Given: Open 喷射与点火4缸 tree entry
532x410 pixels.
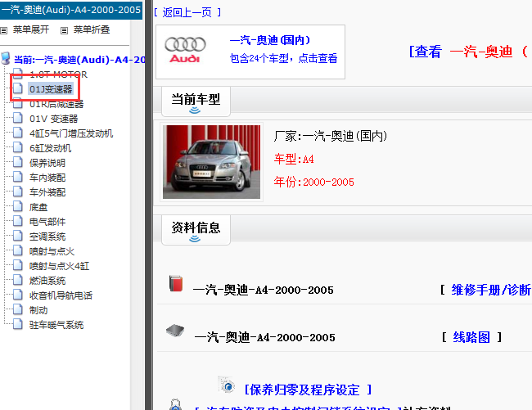Looking at the screenshot, I should click(x=59, y=266).
